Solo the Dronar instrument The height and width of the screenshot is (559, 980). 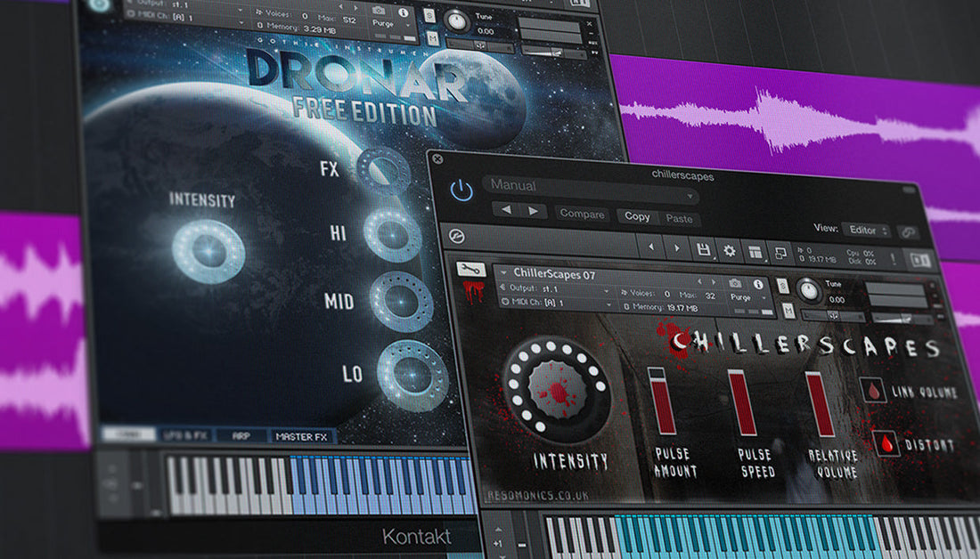[x=430, y=15]
